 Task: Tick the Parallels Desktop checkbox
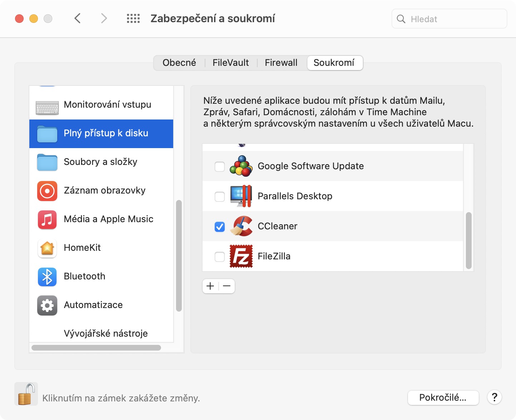tap(220, 196)
